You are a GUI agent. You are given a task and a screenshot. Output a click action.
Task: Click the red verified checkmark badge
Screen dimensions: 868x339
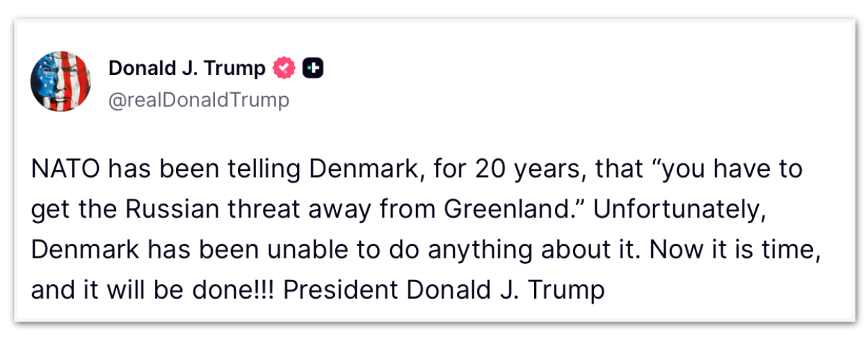(x=285, y=68)
